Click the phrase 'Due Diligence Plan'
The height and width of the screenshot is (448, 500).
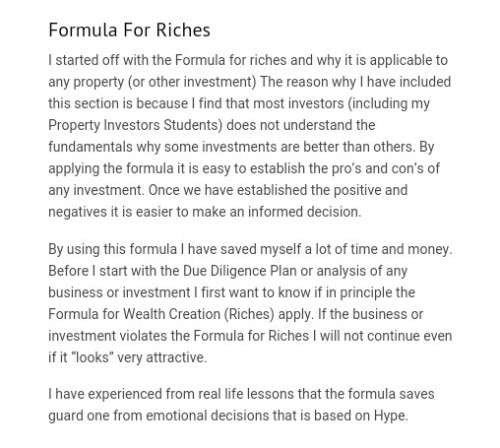240,271
